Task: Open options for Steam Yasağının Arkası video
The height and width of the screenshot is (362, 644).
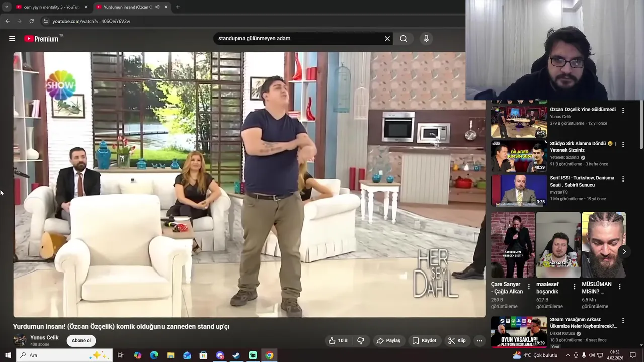Action: [x=623, y=321]
